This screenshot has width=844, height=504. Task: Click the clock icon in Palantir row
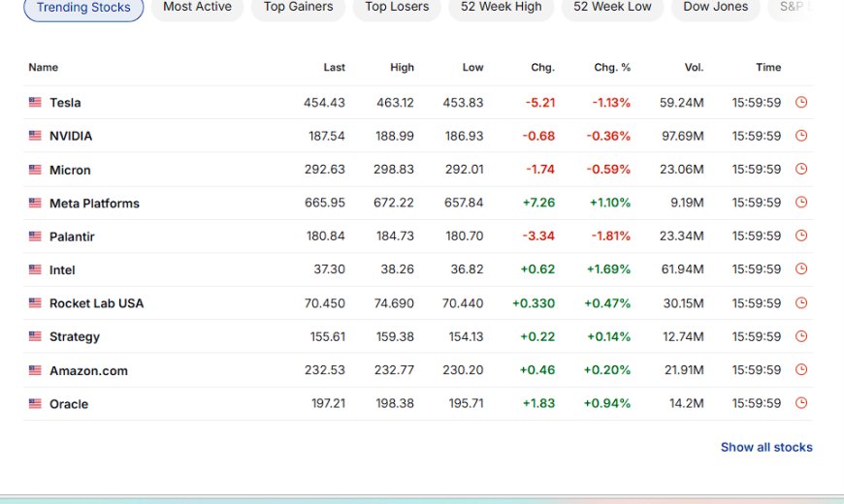[x=801, y=236]
